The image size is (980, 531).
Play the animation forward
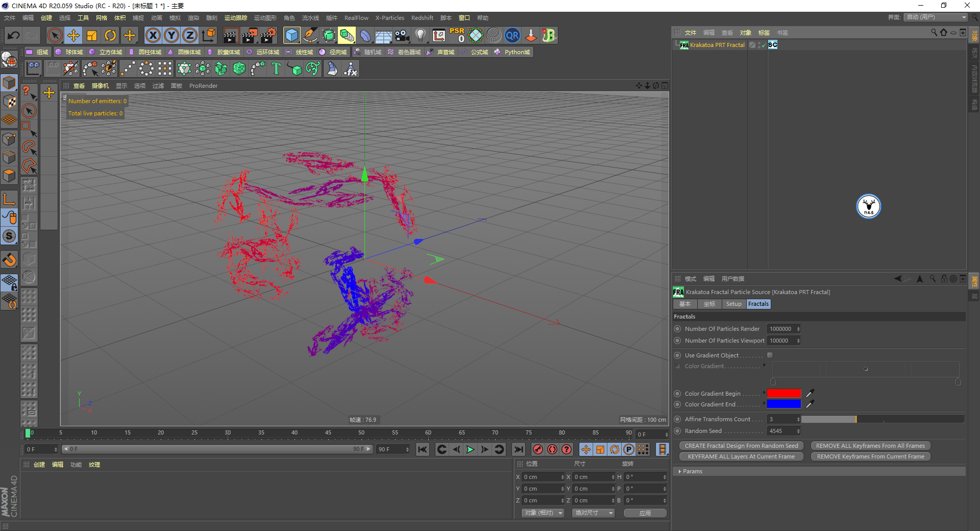click(x=470, y=449)
